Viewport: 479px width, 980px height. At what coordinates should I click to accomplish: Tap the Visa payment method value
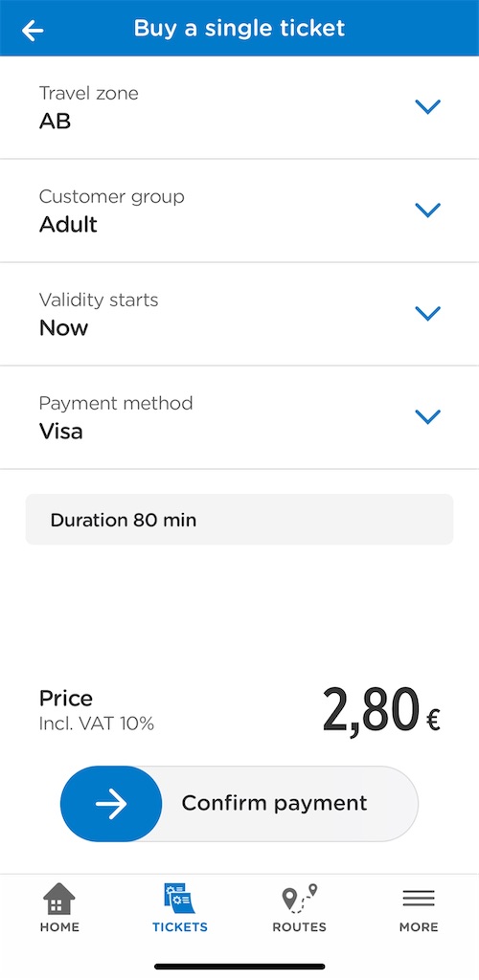(x=61, y=432)
